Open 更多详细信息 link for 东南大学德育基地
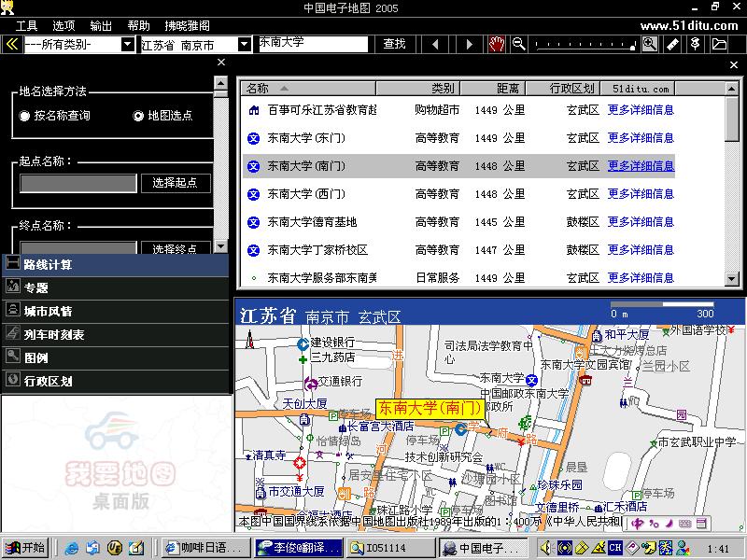 pos(641,222)
